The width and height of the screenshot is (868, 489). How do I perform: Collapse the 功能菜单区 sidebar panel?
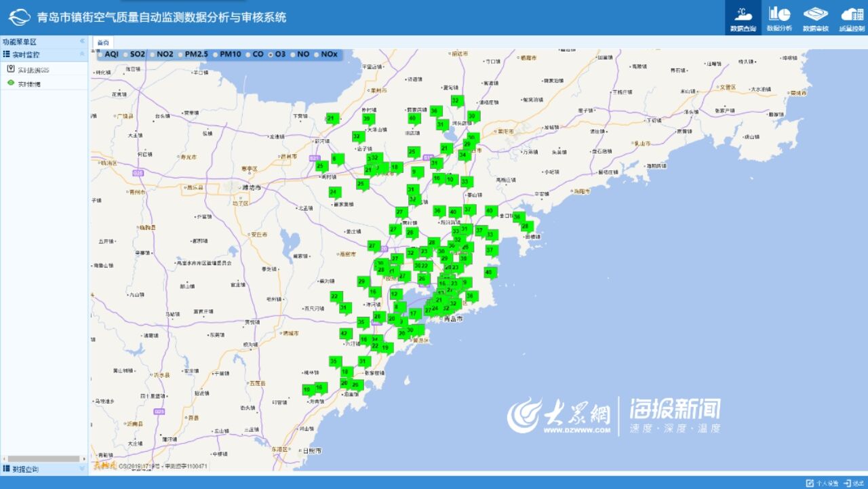(82, 41)
